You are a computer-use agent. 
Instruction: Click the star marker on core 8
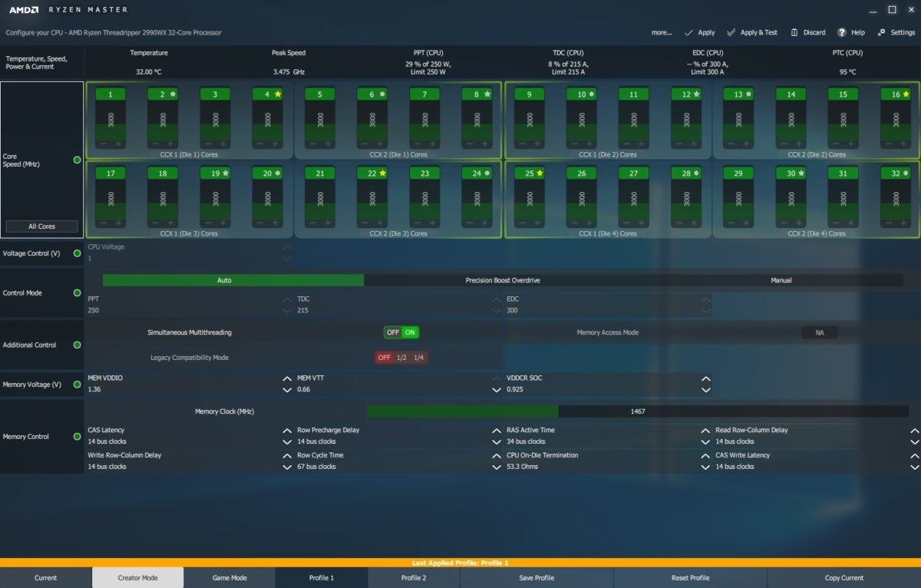click(487, 94)
